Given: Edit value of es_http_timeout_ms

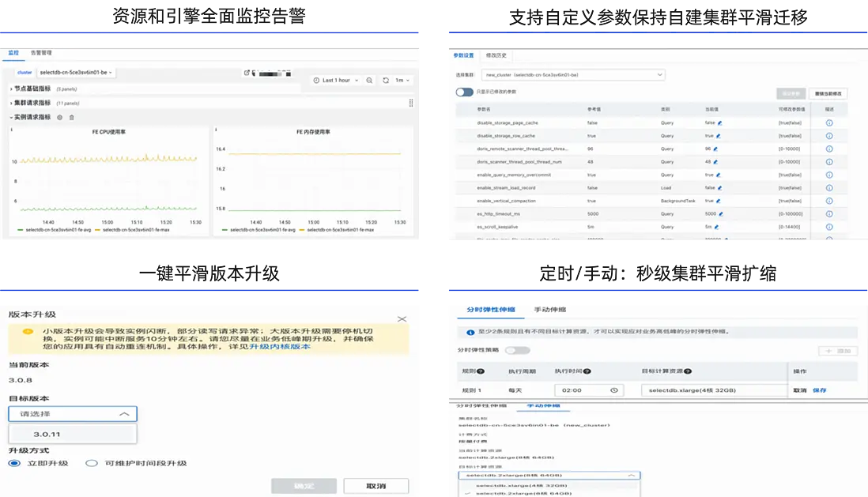Looking at the screenshot, I should pos(721,213).
